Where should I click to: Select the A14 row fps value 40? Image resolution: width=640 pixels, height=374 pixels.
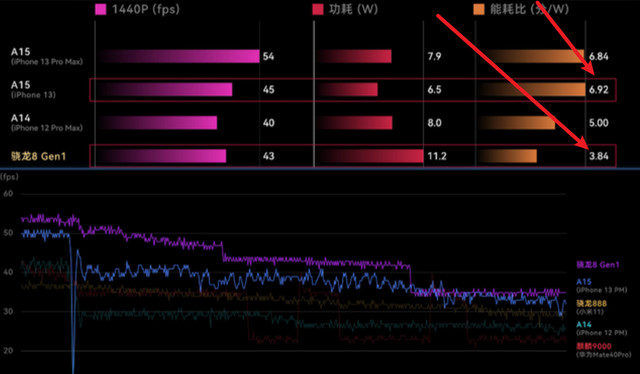pos(269,123)
